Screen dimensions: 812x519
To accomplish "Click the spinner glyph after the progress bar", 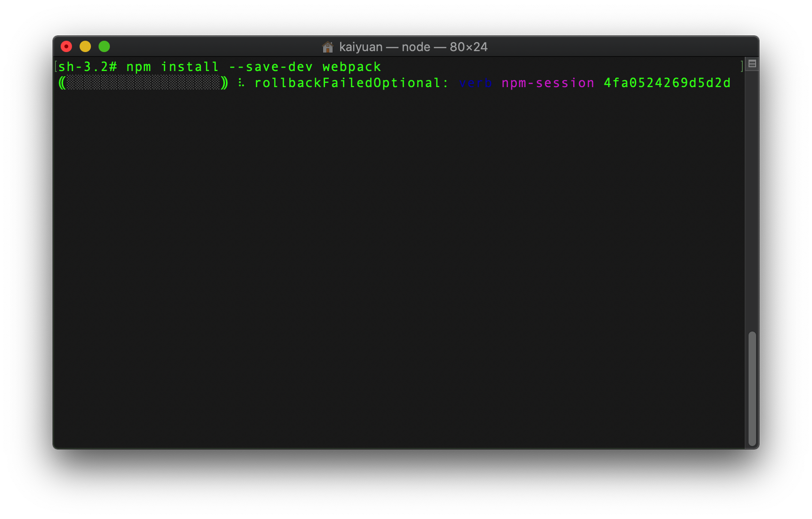I will click(241, 83).
